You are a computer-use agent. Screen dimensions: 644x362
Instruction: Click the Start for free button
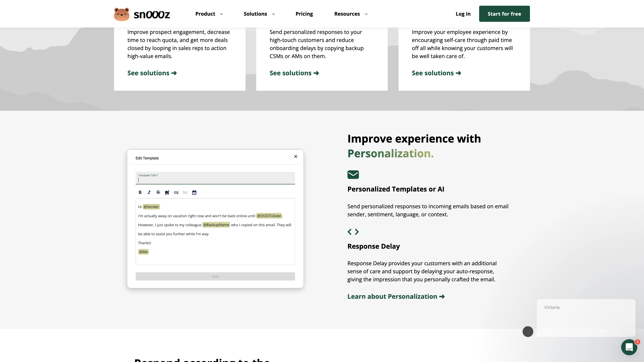tap(504, 14)
